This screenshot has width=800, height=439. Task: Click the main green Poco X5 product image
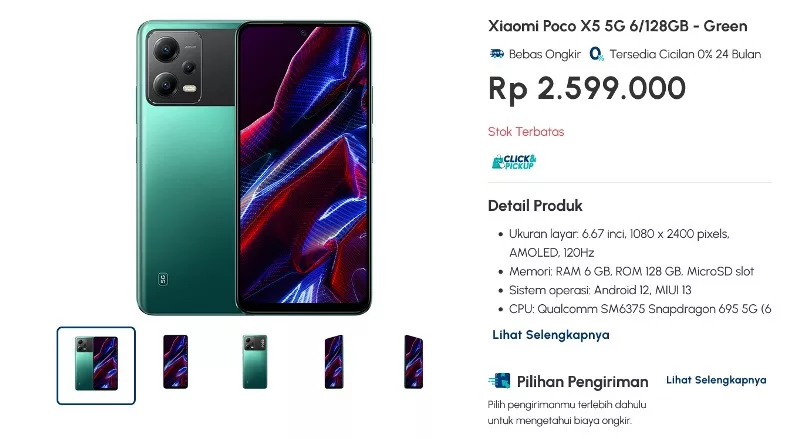point(254,167)
